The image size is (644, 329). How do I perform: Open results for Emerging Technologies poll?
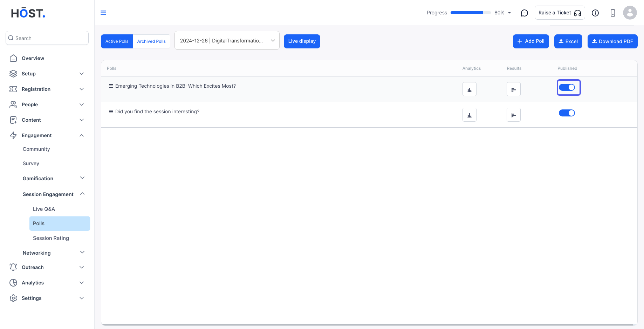pos(514,89)
